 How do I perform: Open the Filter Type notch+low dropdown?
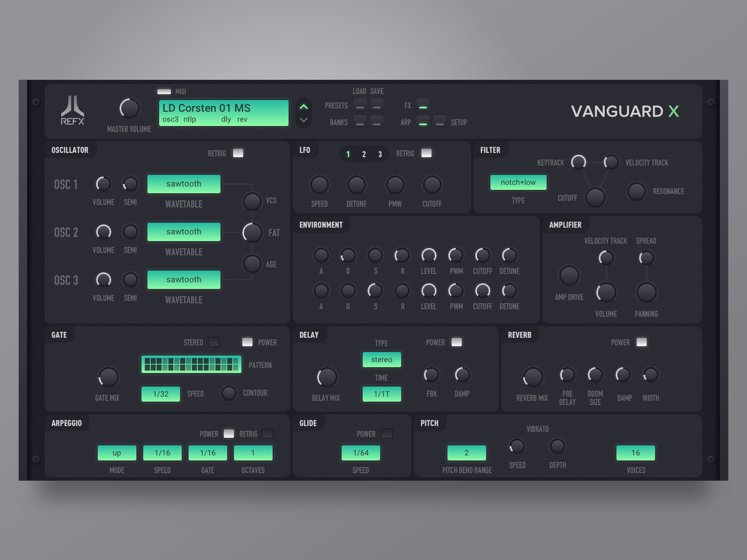click(x=518, y=182)
